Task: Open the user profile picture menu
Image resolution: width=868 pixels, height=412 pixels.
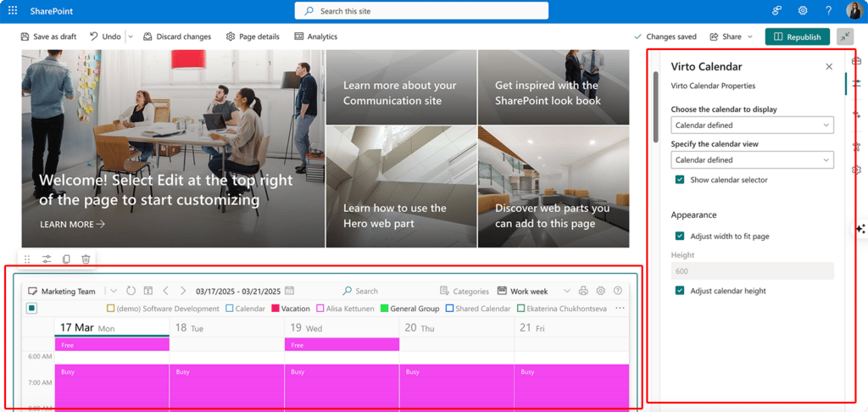Action: point(854,10)
